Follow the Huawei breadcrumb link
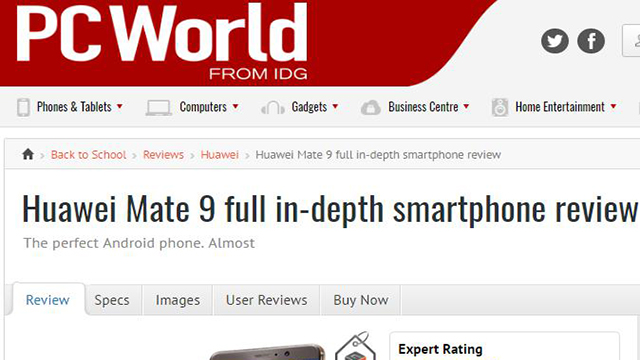 [x=220, y=155]
